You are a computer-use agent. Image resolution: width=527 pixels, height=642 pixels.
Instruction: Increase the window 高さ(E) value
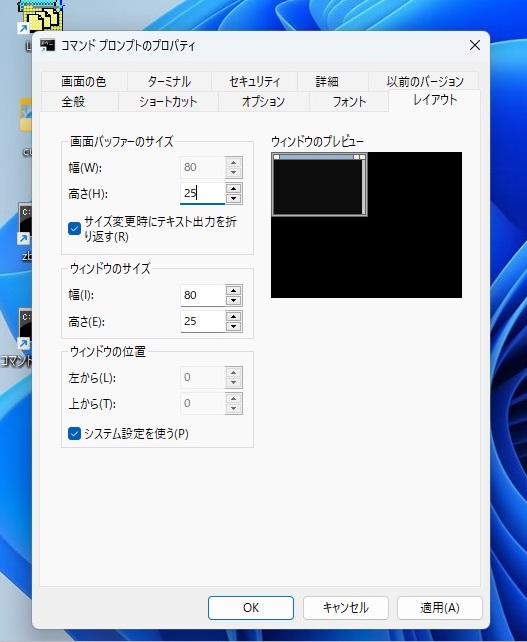click(x=234, y=316)
